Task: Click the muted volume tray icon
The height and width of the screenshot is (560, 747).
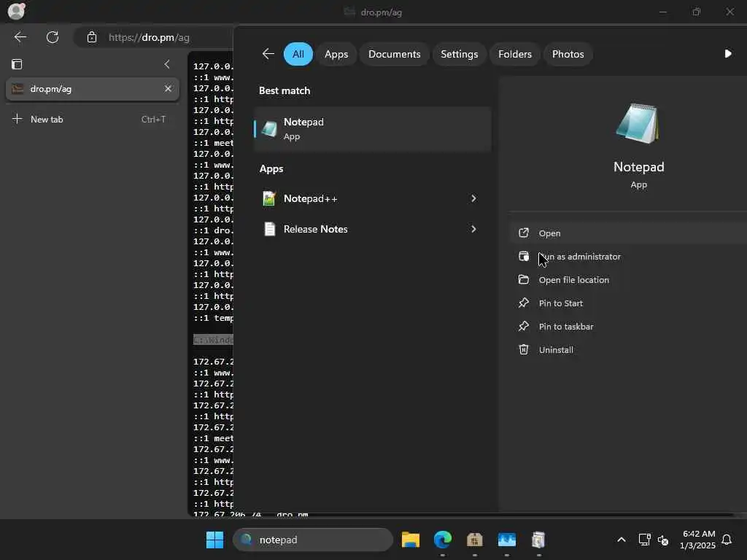Action: [x=662, y=540]
